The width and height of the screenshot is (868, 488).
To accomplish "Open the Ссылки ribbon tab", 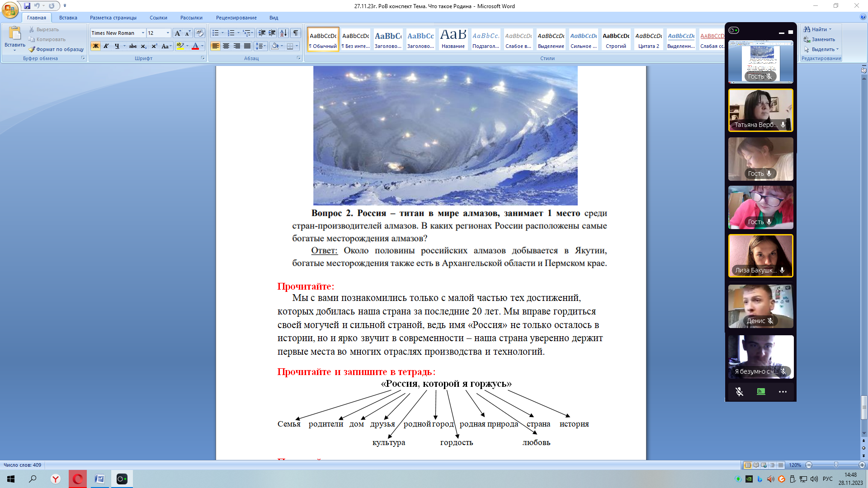I will tap(158, 18).
